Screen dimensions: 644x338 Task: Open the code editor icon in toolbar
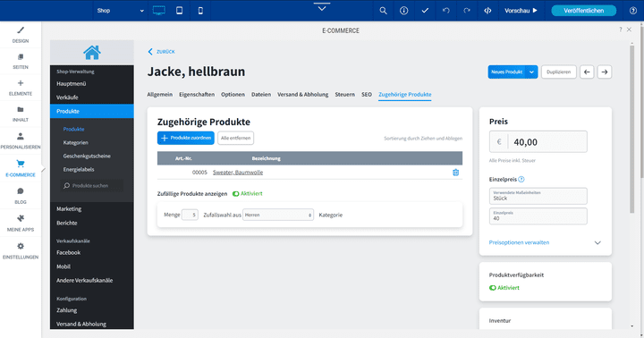tap(487, 11)
